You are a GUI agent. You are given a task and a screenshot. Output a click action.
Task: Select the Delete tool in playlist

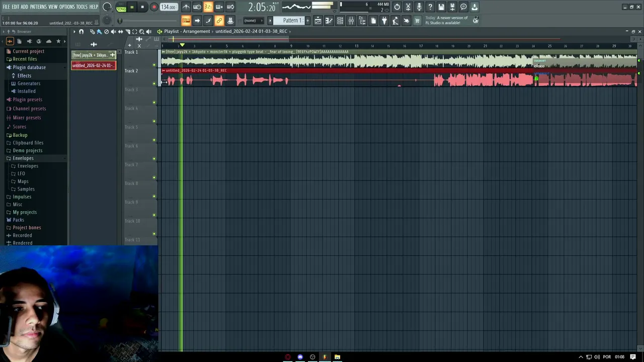point(106,32)
